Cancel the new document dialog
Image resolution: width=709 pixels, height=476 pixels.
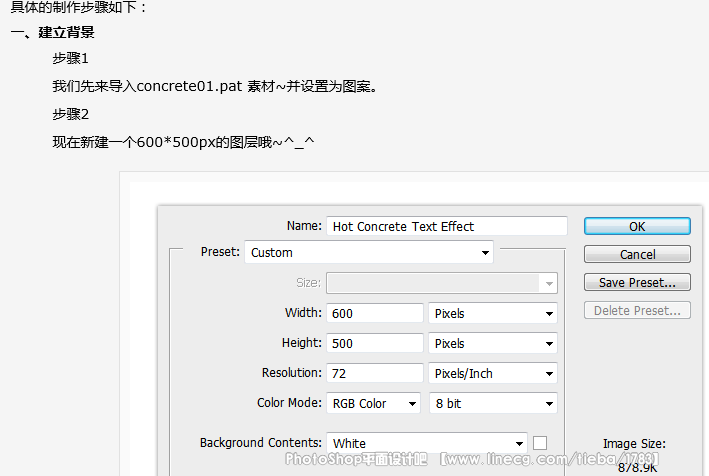click(637, 254)
